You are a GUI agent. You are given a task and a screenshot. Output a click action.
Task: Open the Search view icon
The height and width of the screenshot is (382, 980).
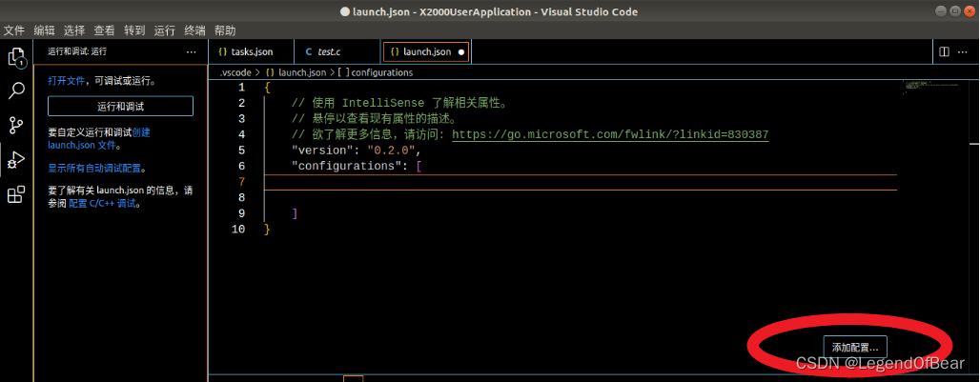15,91
